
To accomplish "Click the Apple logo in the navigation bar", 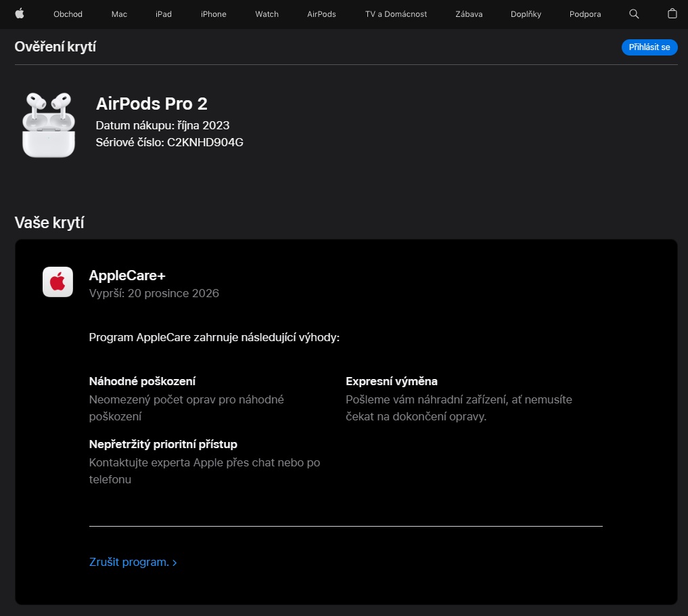I will tap(20, 14).
